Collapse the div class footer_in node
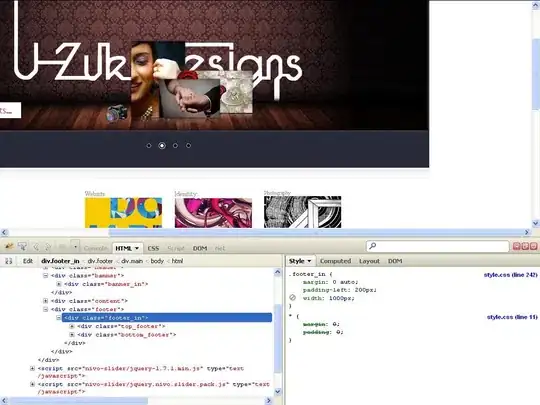The image size is (540, 405). [x=59, y=318]
